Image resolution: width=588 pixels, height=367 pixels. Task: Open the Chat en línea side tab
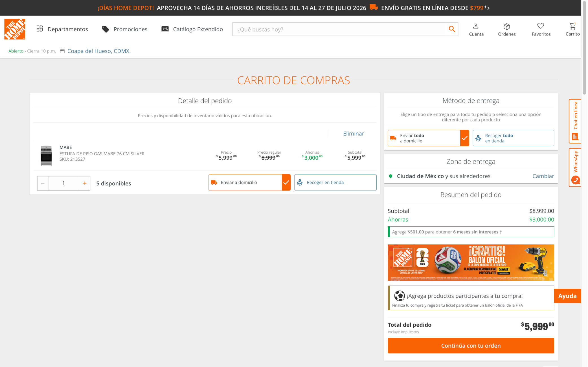(x=575, y=121)
